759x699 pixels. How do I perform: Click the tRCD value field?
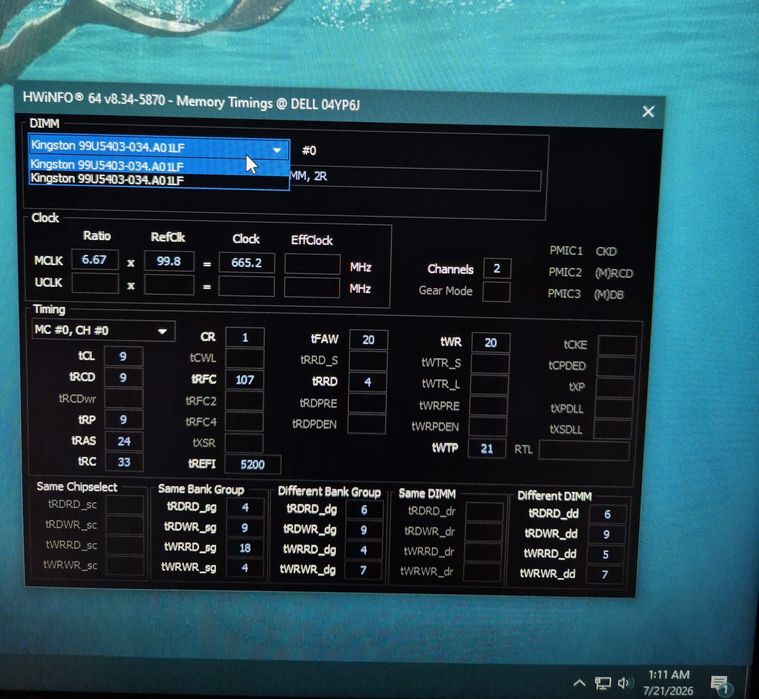point(123,378)
